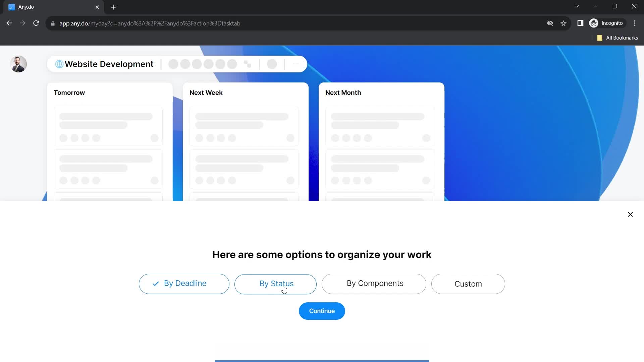
Task: Click the Continue button
Action: point(322,311)
